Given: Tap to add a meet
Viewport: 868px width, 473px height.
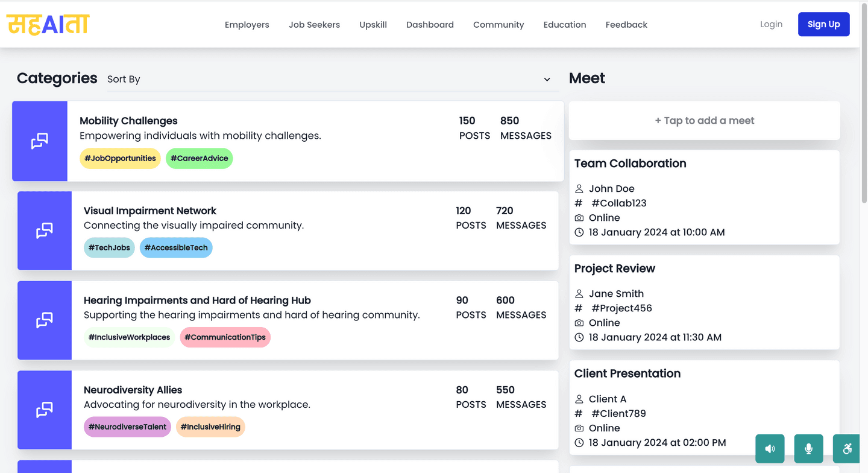Looking at the screenshot, I should click(x=704, y=121).
